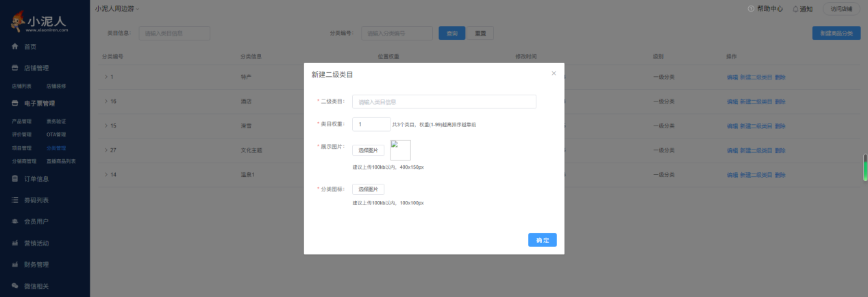
Task: Expand category row 1 特产
Action: [106, 77]
